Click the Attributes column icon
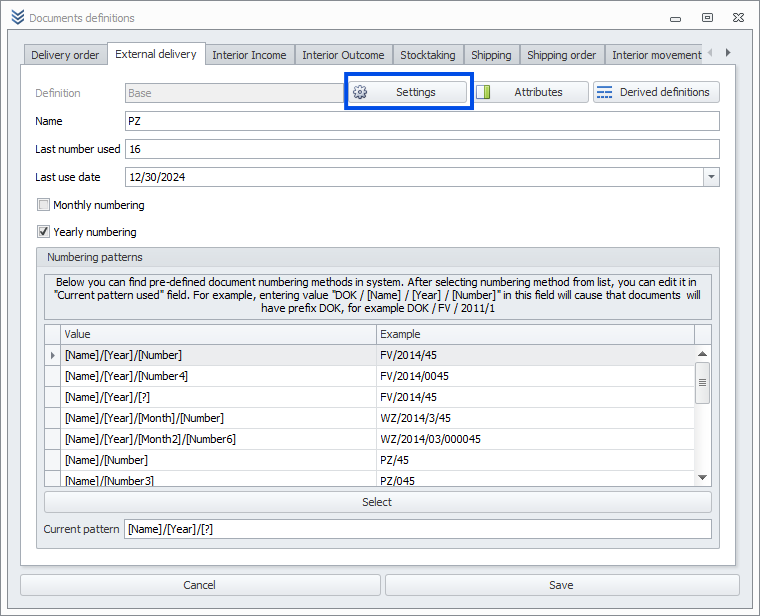The image size is (760, 616). (x=483, y=92)
